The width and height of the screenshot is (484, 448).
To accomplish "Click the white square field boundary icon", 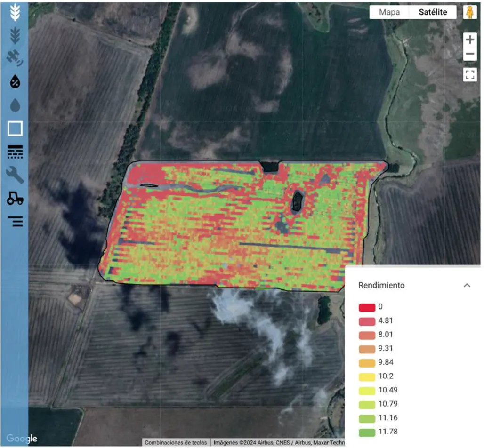I will (x=15, y=128).
